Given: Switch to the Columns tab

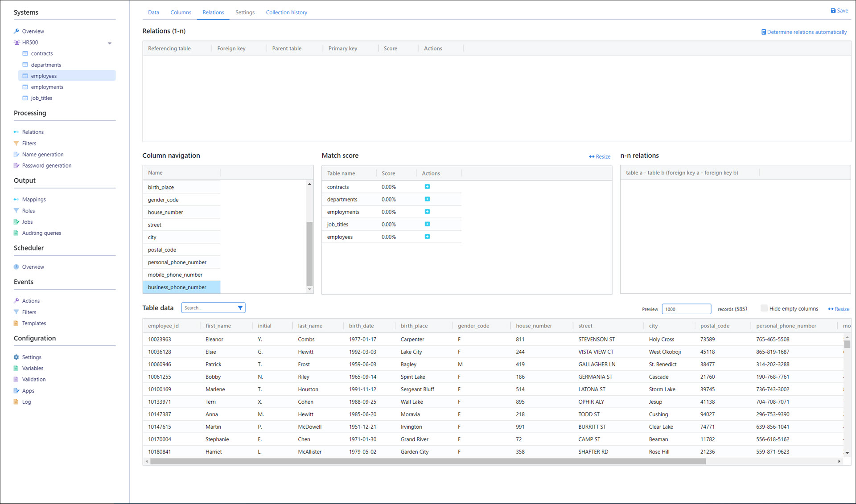Looking at the screenshot, I should (x=181, y=12).
